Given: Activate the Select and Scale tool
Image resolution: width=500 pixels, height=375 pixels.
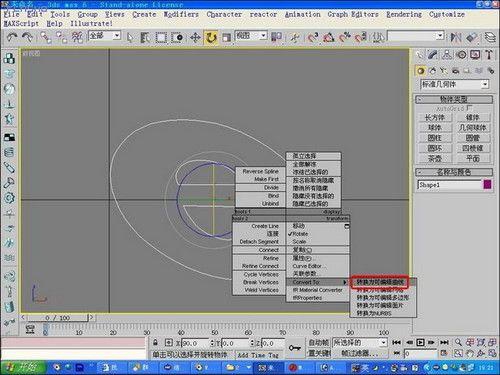Looking at the screenshot, I should coord(227,38).
